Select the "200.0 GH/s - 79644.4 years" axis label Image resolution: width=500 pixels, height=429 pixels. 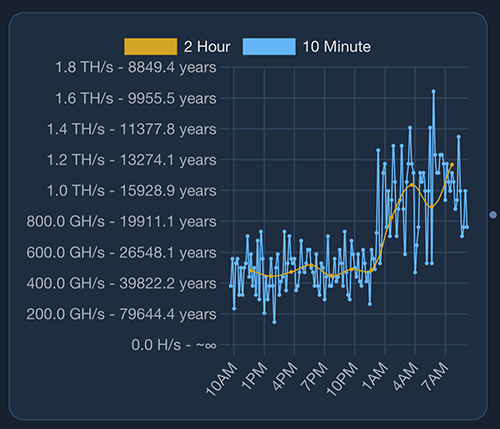point(122,314)
